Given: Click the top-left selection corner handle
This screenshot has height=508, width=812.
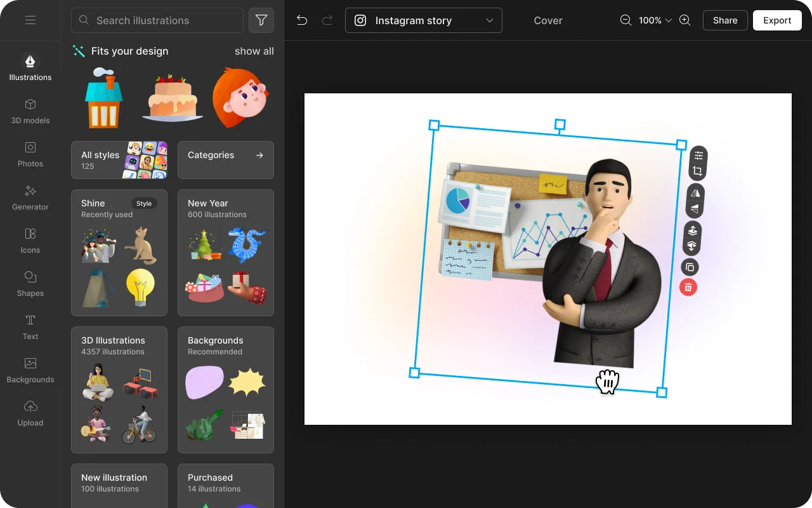Looking at the screenshot, I should tap(434, 125).
